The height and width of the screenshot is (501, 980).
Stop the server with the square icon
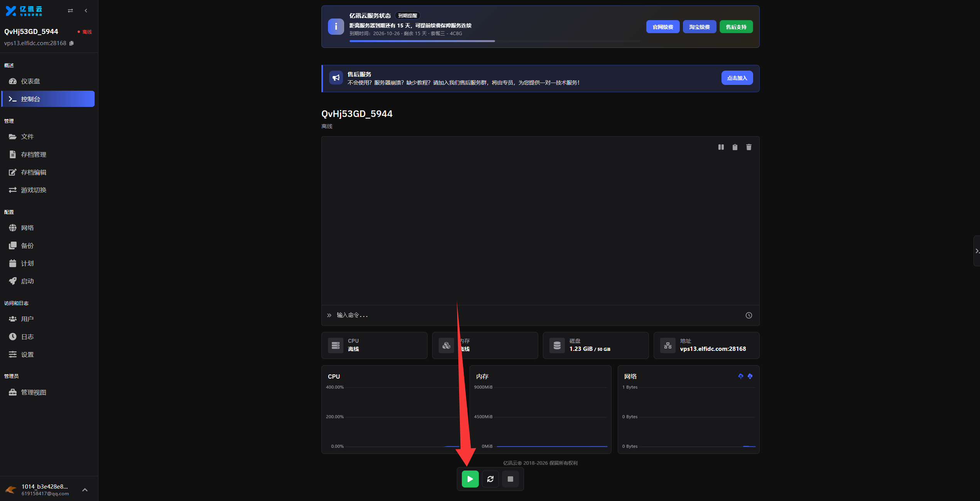click(510, 479)
